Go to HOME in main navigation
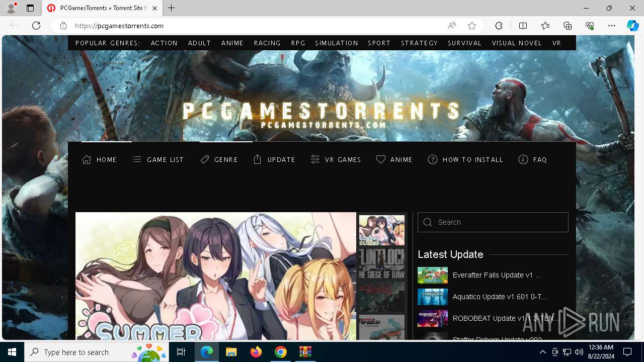The width and height of the screenshot is (644, 362). click(x=100, y=159)
